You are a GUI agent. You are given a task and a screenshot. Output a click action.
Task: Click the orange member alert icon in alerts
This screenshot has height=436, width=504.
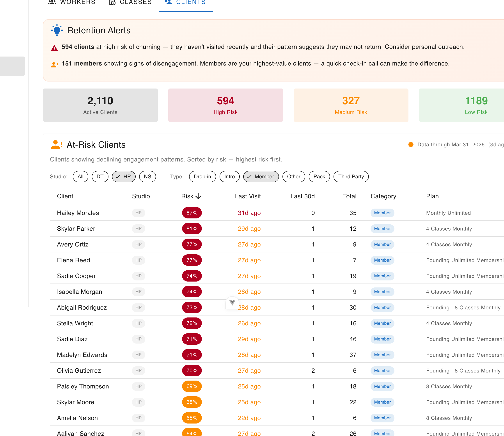point(54,64)
